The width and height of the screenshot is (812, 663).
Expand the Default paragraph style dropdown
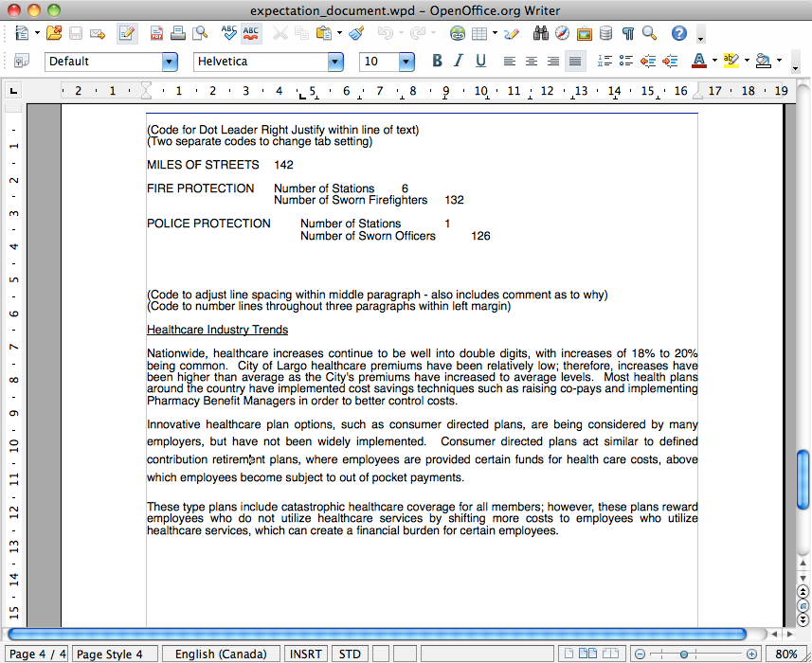pyautogui.click(x=170, y=62)
